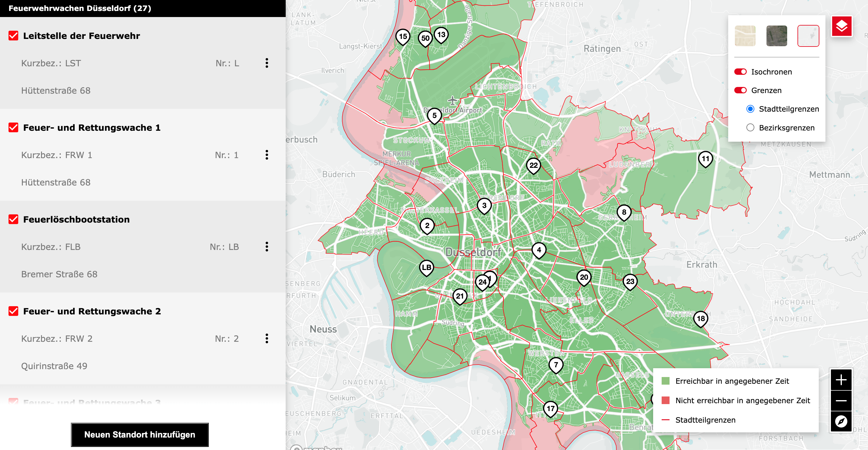Select fire station marker 23 on map
The image size is (868, 450).
pos(630,282)
